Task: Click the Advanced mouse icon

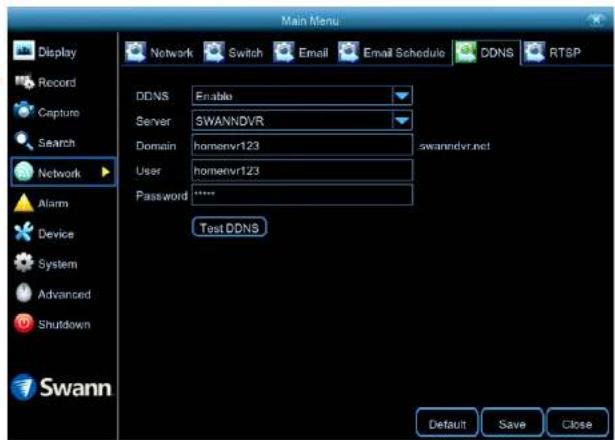Action: 24,293
